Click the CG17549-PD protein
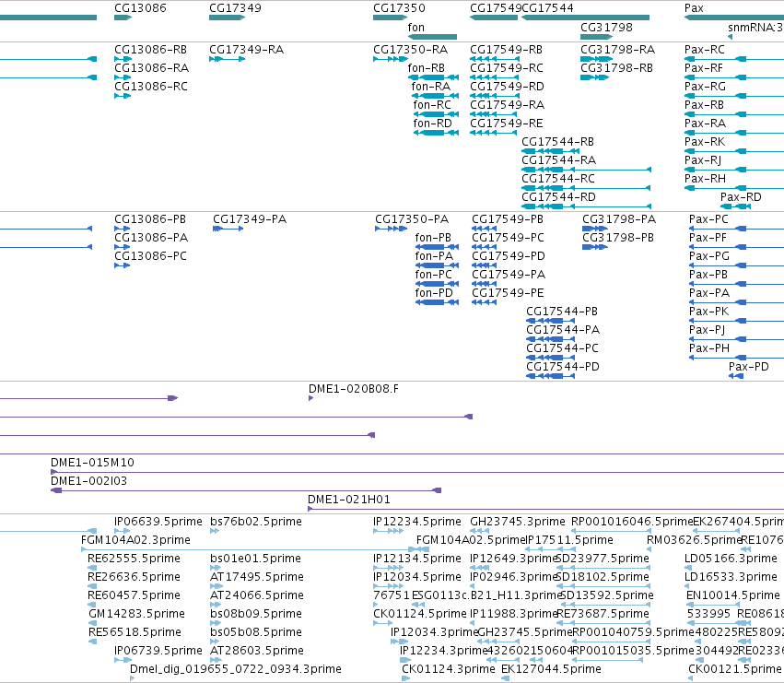 (484, 265)
